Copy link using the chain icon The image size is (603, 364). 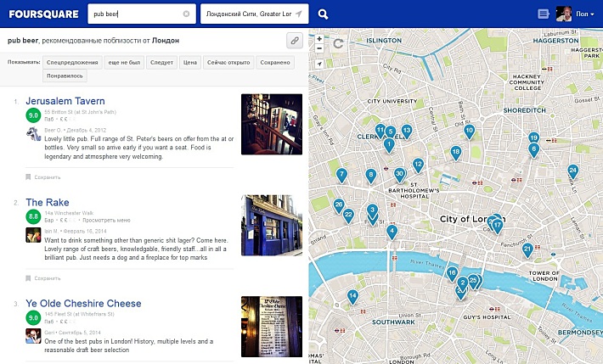click(x=294, y=40)
